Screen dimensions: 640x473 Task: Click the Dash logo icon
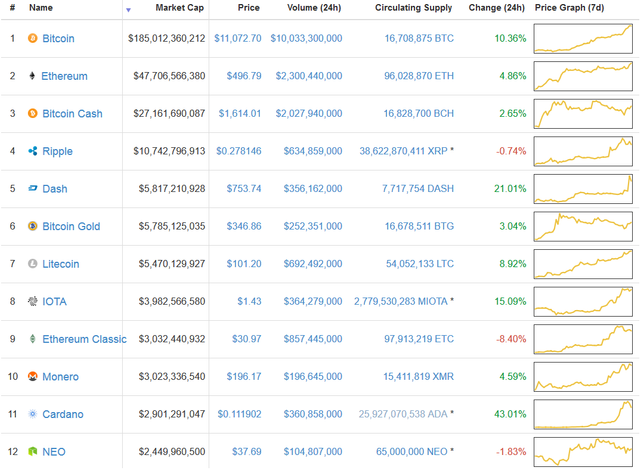click(x=33, y=189)
